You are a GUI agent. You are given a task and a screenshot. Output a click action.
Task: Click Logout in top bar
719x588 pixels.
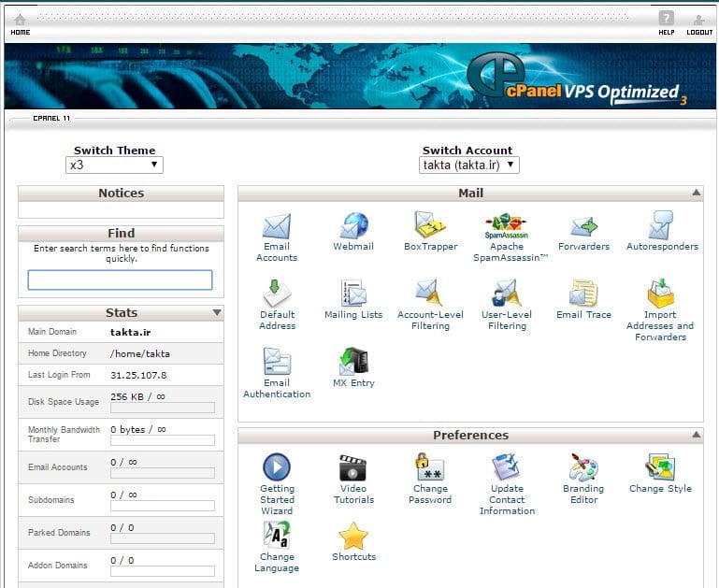pyautogui.click(x=698, y=23)
